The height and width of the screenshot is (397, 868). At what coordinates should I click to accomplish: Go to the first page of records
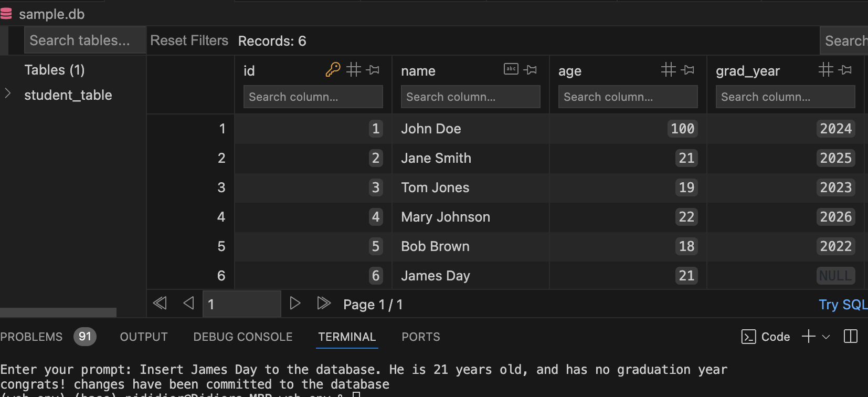[x=160, y=303]
